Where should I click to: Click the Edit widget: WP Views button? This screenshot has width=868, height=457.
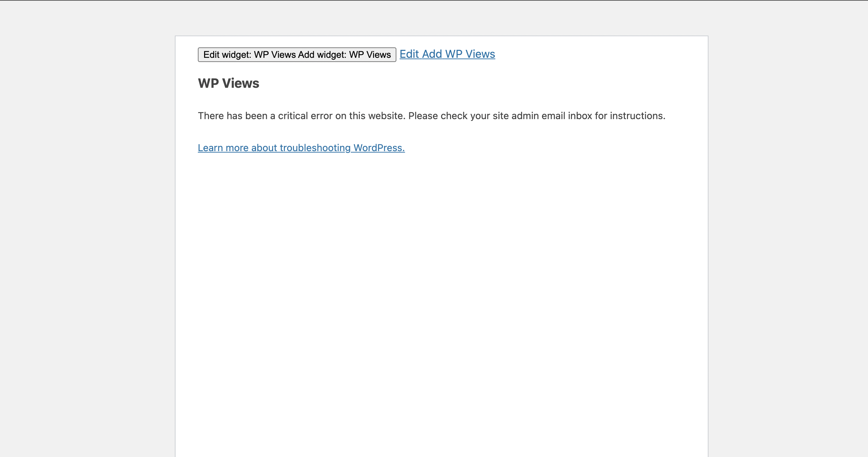coord(297,55)
